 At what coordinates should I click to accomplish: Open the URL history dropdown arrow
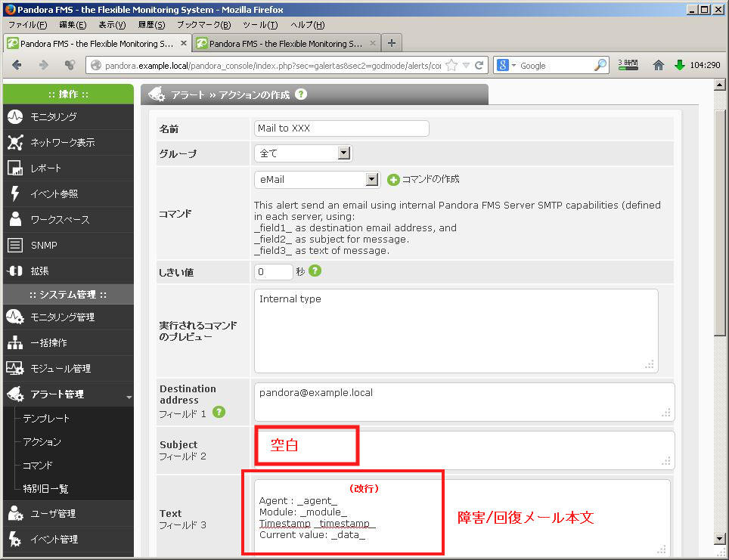pyautogui.click(x=466, y=65)
